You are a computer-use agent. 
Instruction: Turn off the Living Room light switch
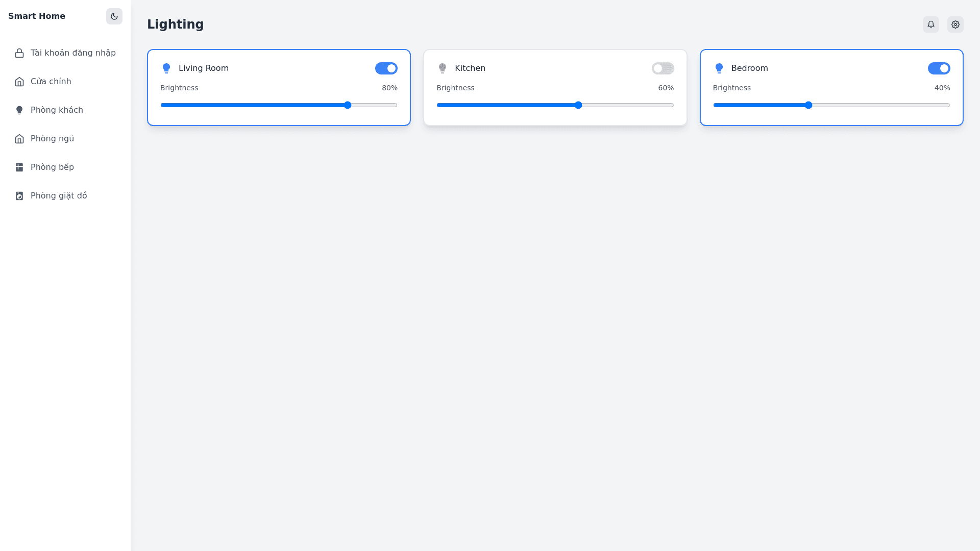coord(386,68)
